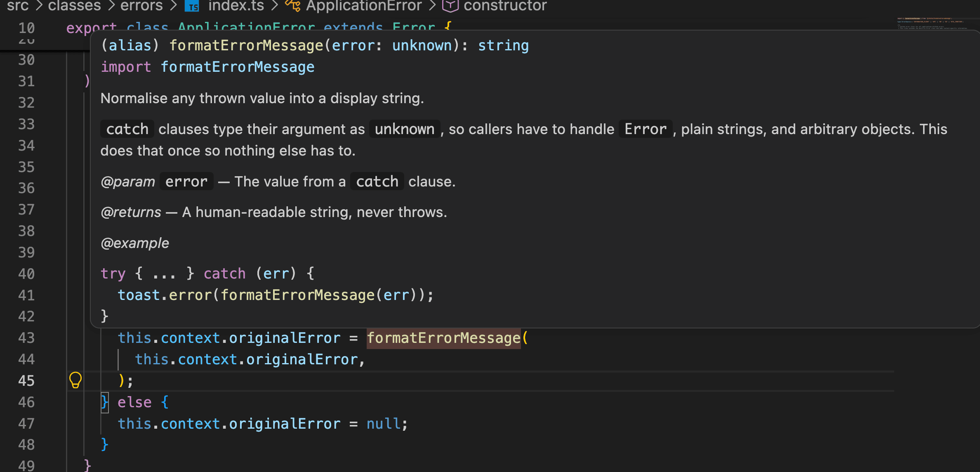The image size is (980, 472).
Task: Expand the chevron between classes and errors
Action: pos(111,6)
